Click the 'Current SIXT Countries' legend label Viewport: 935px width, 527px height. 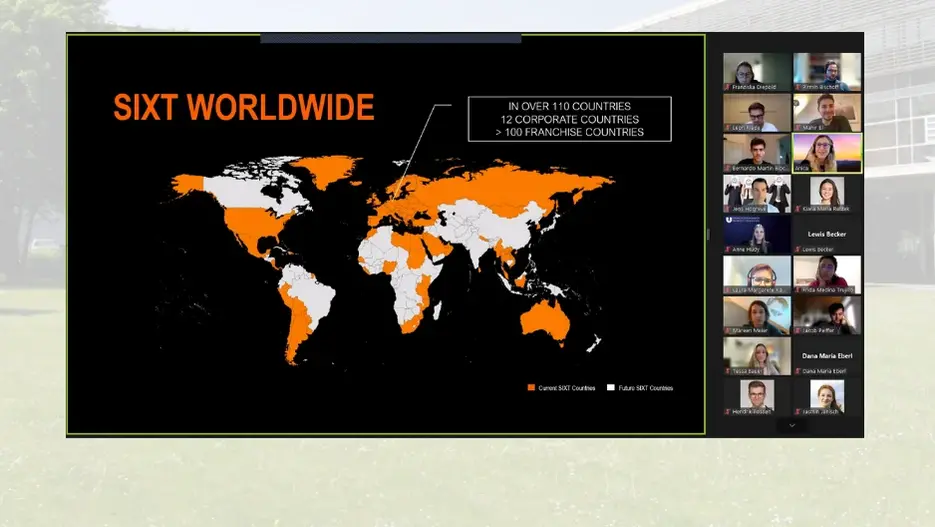(566, 388)
